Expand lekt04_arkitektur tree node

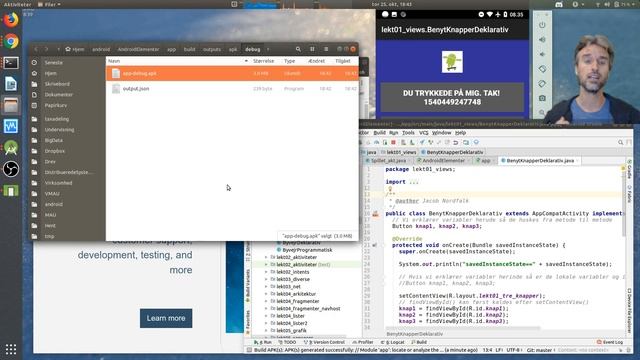[266, 294]
